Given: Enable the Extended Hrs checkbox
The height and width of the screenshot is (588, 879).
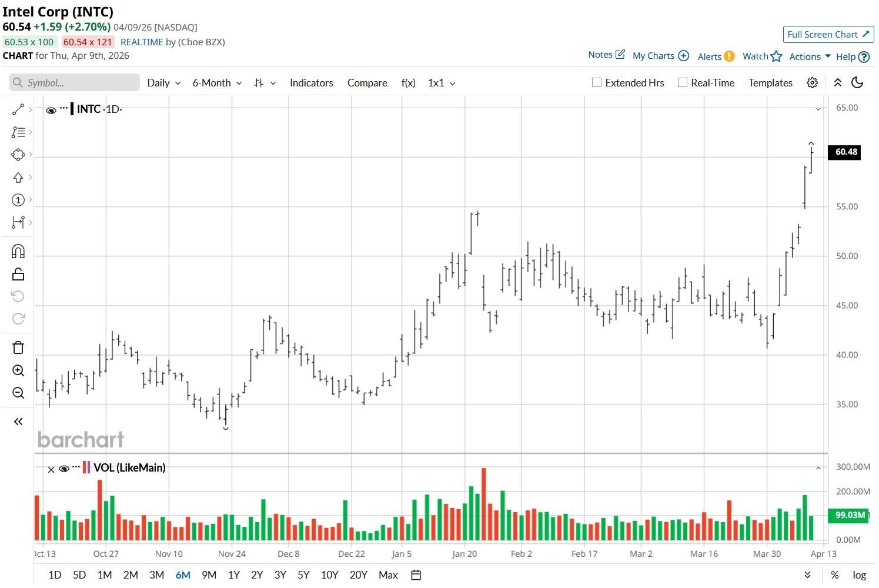Looking at the screenshot, I should point(597,83).
